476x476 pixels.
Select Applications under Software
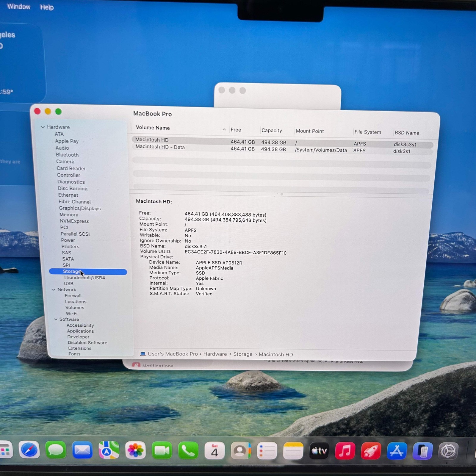click(x=80, y=331)
